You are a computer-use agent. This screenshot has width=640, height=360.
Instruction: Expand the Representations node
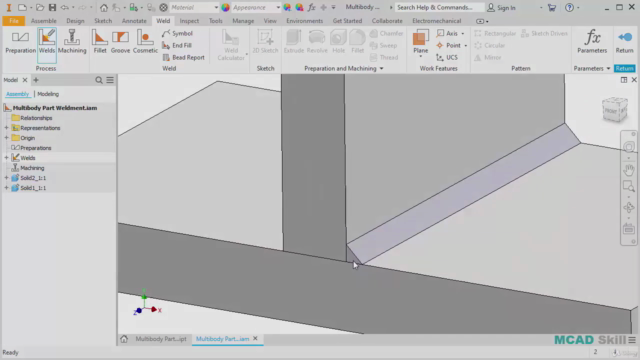pyautogui.click(x=6, y=128)
